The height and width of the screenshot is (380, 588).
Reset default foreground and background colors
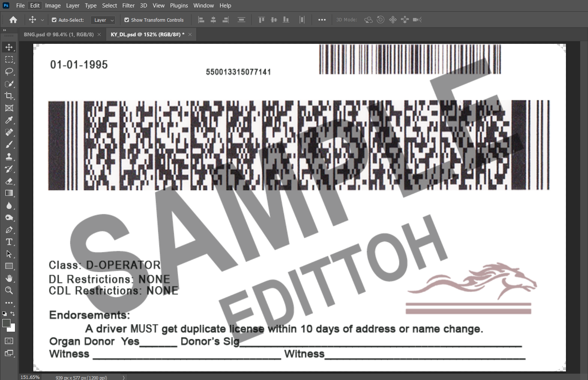click(4, 314)
